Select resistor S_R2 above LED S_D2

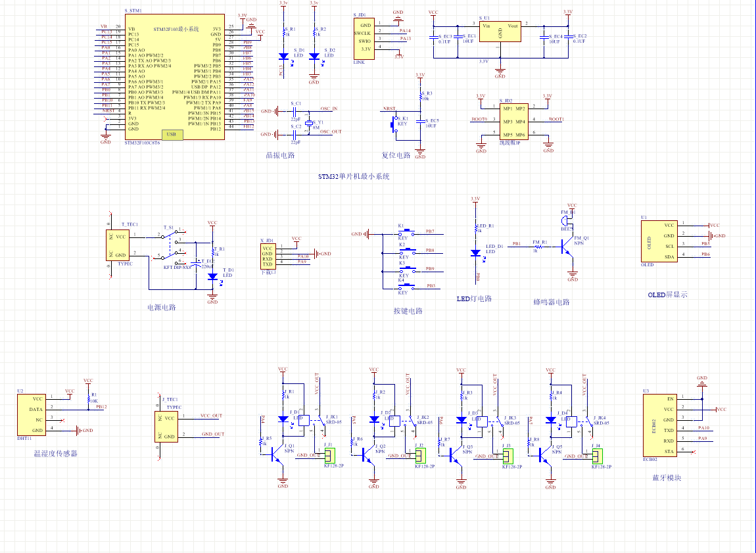314,32
